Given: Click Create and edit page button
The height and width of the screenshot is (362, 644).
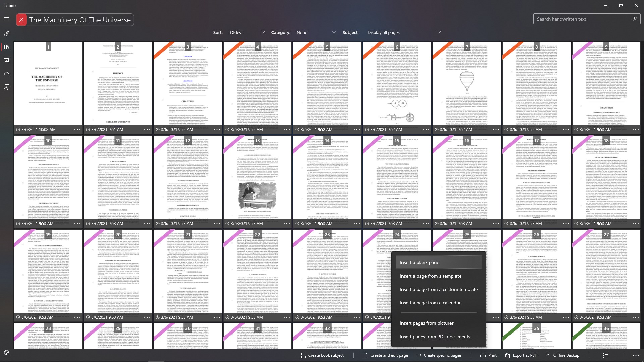Looking at the screenshot, I should tap(385, 355).
